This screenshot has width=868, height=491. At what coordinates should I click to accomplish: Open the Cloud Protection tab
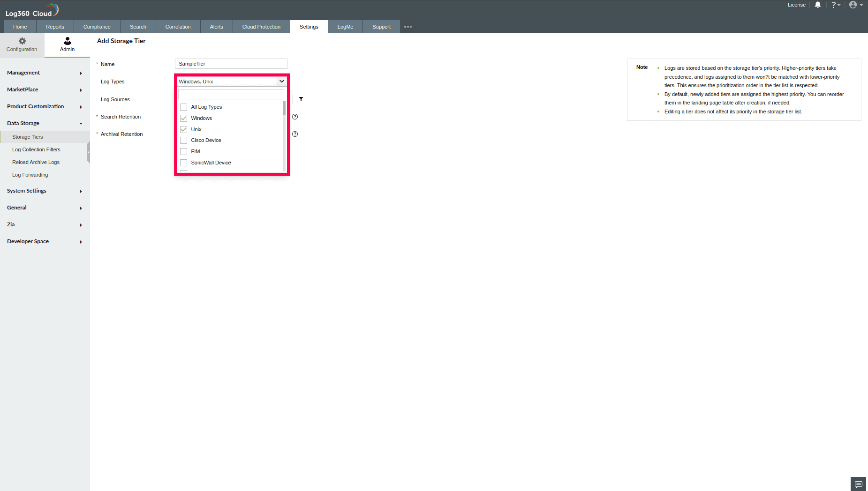[261, 27]
